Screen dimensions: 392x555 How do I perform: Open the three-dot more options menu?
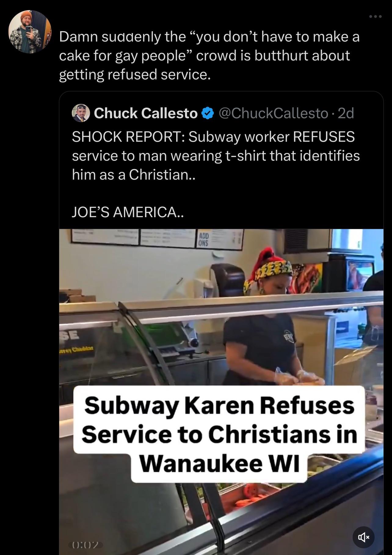(x=375, y=16)
